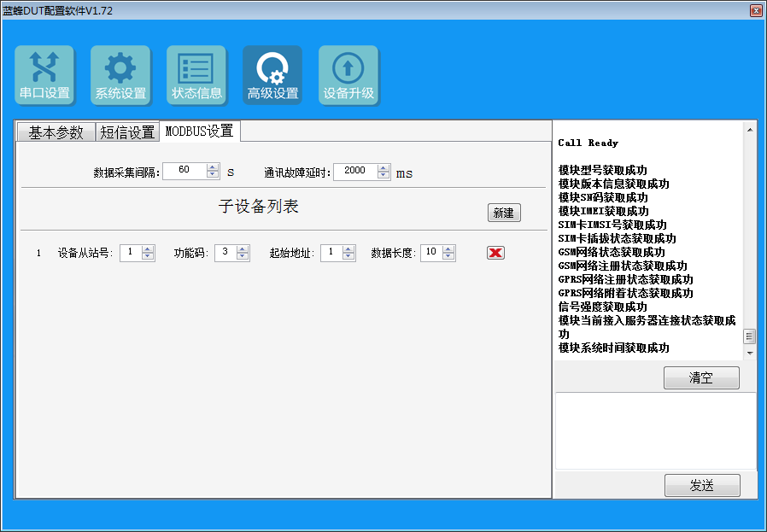Click the log line 模块型号获取成功
This screenshot has width=767, height=532.
coord(603,170)
